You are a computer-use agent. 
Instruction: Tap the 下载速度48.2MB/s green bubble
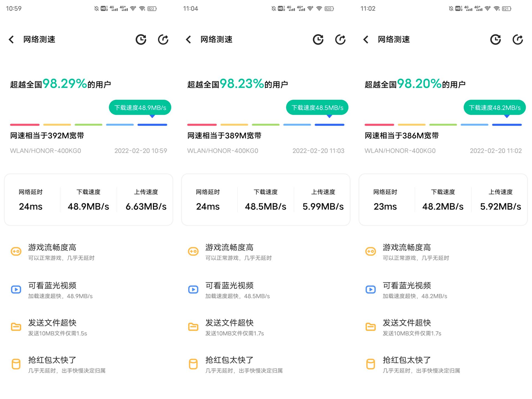pyautogui.click(x=495, y=108)
